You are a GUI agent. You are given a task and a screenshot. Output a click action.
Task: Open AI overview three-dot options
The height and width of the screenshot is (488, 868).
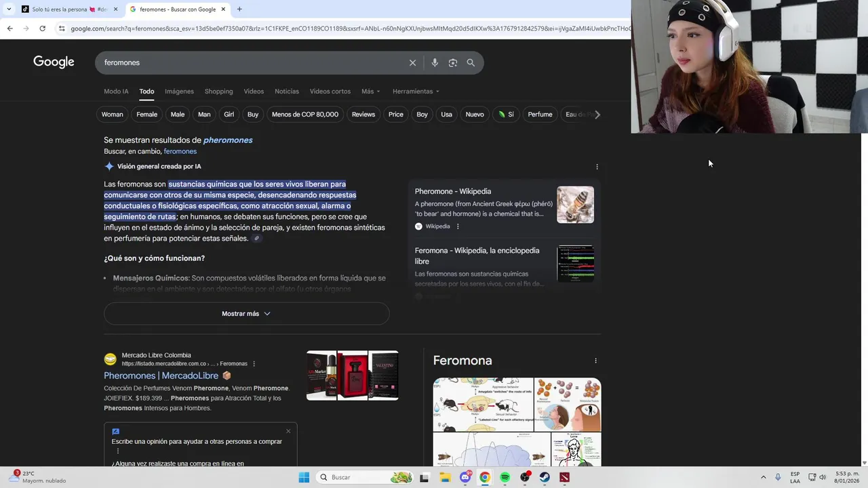point(597,167)
